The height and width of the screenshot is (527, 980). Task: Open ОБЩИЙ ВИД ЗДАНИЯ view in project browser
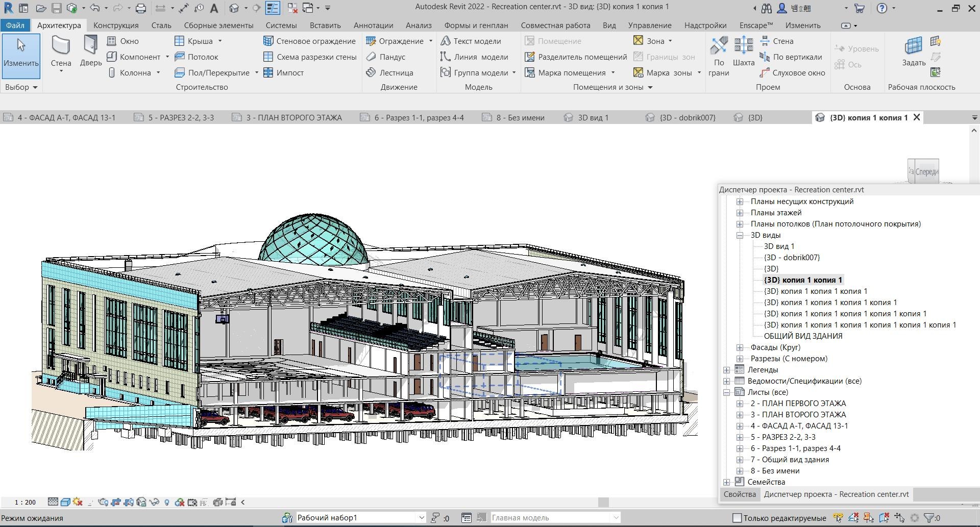(x=803, y=336)
